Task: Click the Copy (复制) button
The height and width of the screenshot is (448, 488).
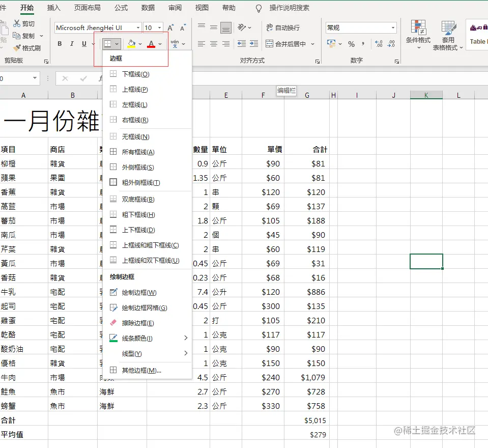Action: coord(24,36)
